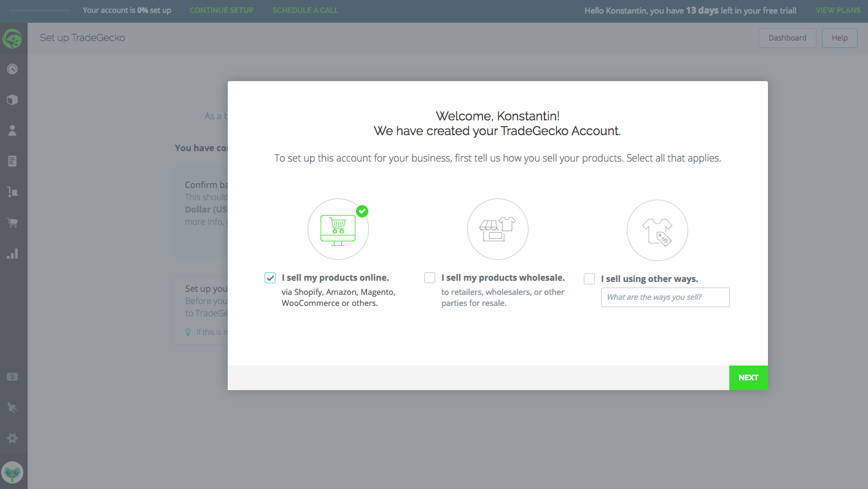Viewport: 868px width, 489px height.
Task: Open the stock control hand-truck icon
Action: coord(12,192)
